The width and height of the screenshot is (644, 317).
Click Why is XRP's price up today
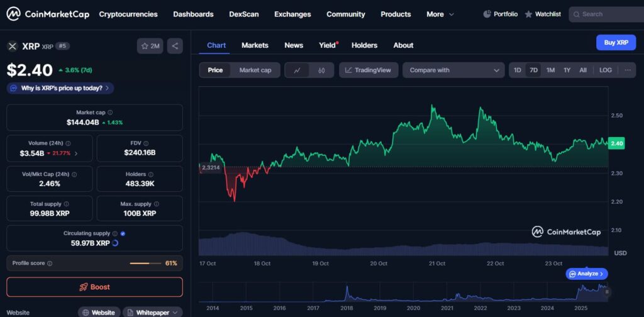coord(61,88)
